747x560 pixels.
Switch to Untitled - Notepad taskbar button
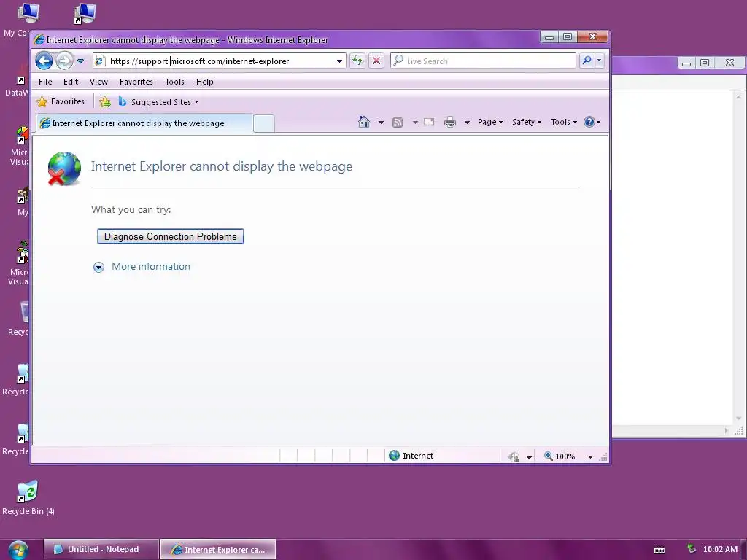[x=101, y=549]
